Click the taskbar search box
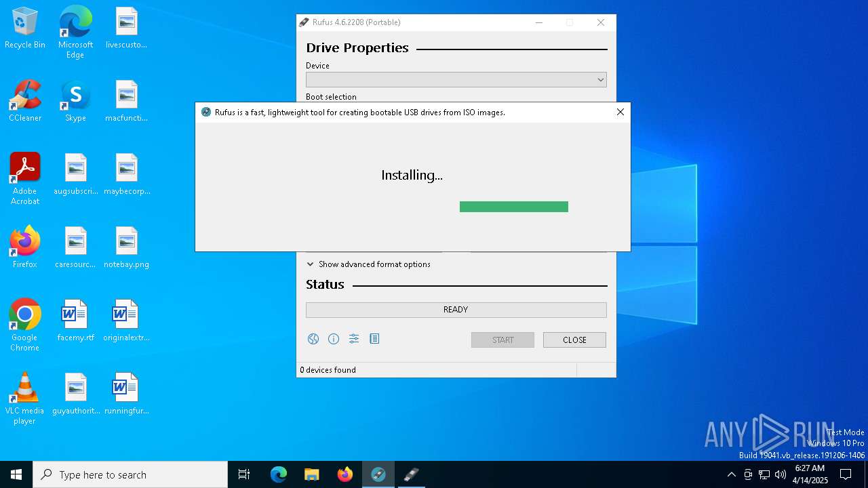Screen dimensions: 868x488 pyautogui.click(x=130, y=474)
